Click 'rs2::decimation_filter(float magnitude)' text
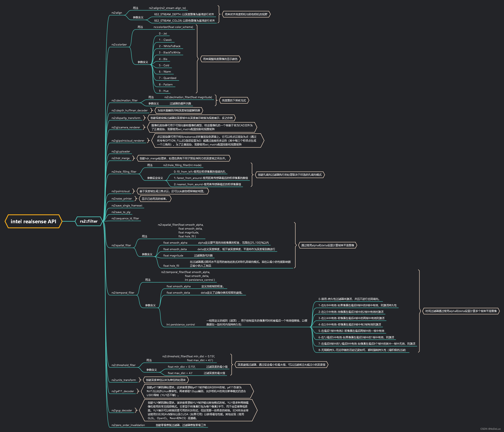504x432 pixels. [188, 97]
